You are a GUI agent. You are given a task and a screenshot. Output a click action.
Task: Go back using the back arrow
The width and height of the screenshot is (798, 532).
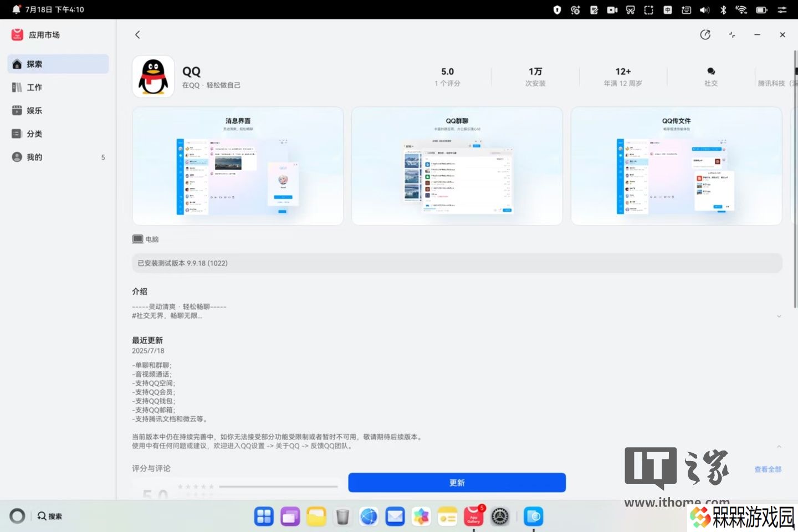click(x=137, y=34)
